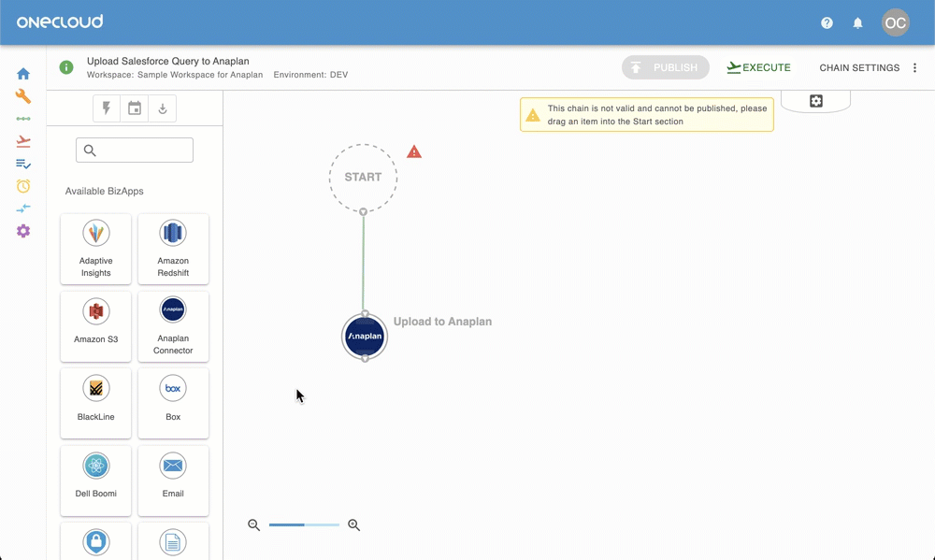935x560 pixels.
Task: Open the help question mark icon
Action: [x=827, y=23]
